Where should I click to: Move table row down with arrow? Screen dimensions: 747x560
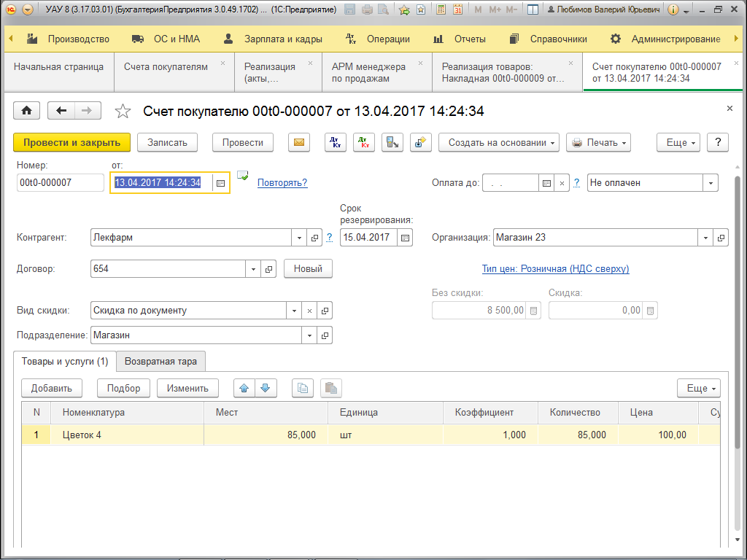coord(266,388)
